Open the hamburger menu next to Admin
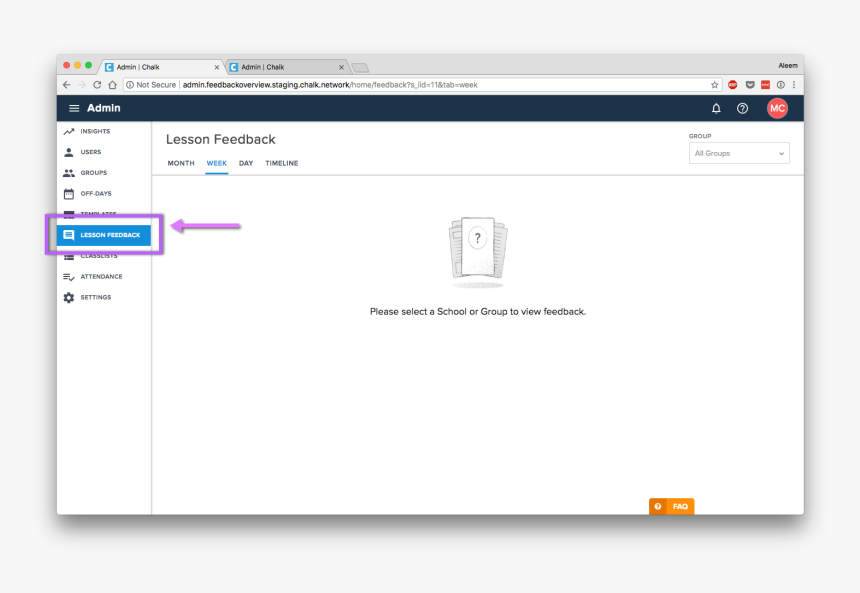This screenshot has width=860, height=593. 74,108
